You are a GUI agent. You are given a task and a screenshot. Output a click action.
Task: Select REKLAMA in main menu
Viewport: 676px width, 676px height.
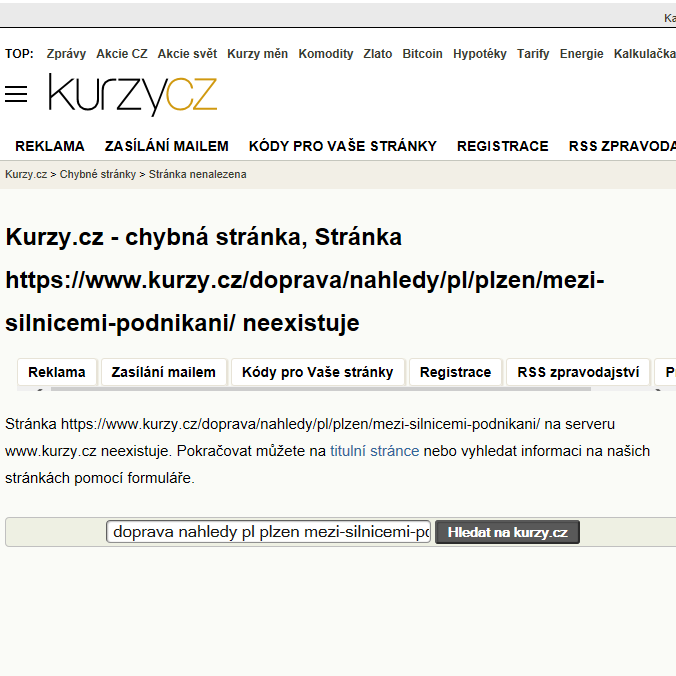(x=50, y=146)
